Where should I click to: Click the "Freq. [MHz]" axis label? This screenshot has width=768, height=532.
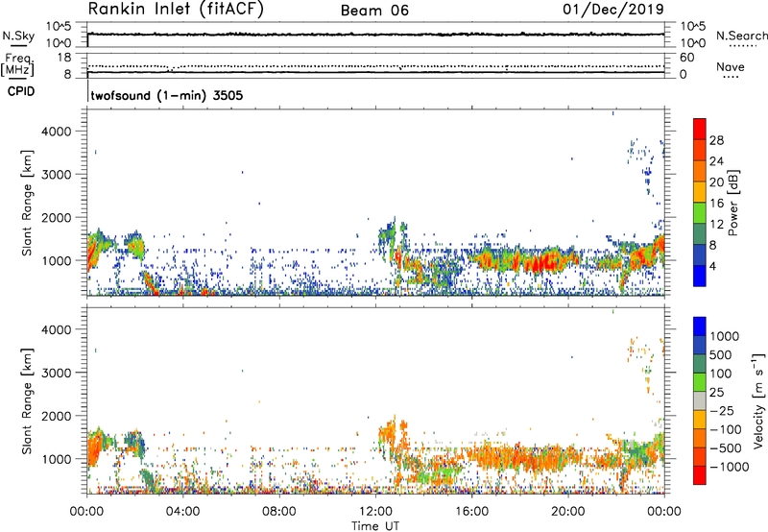pos(18,64)
